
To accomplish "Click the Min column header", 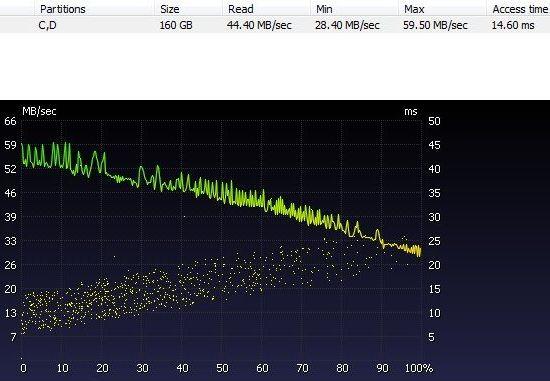I will click(355, 8).
